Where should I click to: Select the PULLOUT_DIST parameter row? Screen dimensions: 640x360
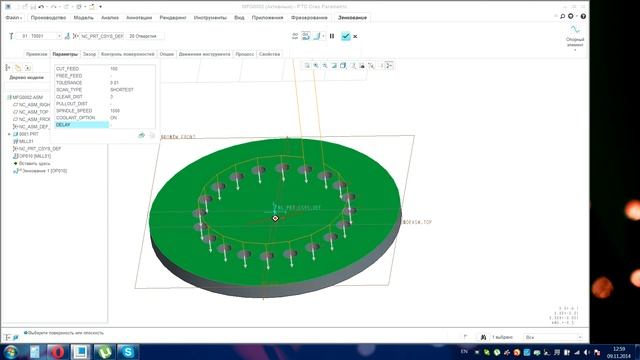pos(104,104)
